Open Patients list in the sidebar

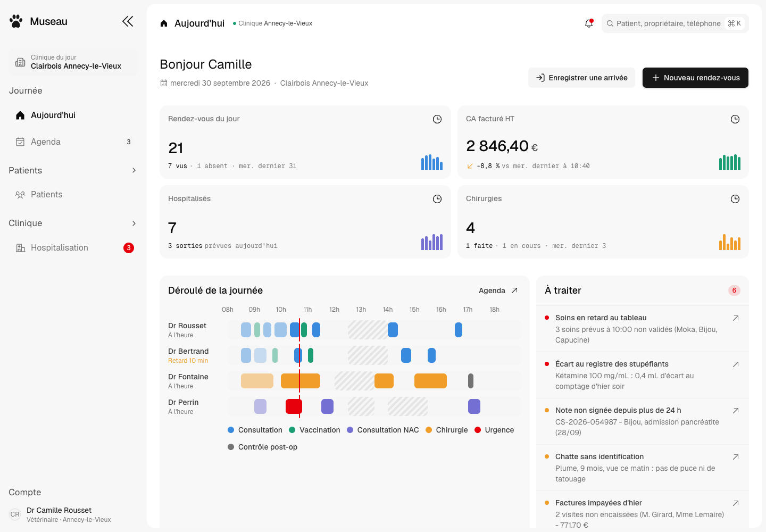coord(73,195)
